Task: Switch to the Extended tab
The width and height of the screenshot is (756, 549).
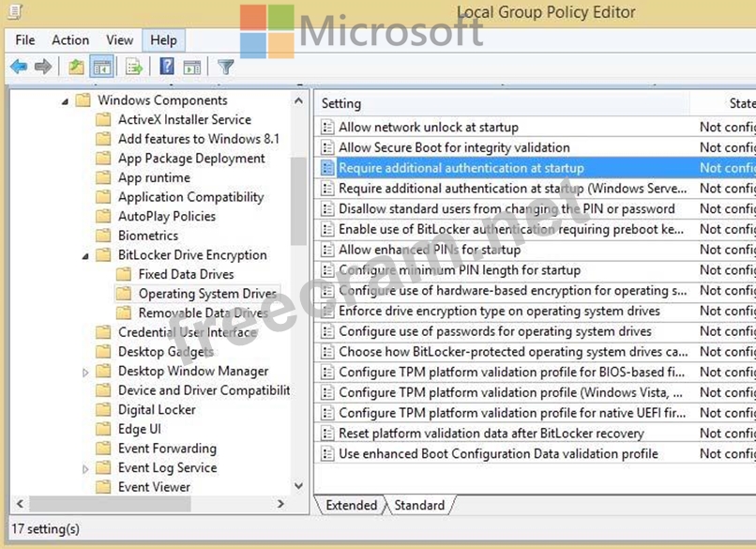Action: (352, 505)
